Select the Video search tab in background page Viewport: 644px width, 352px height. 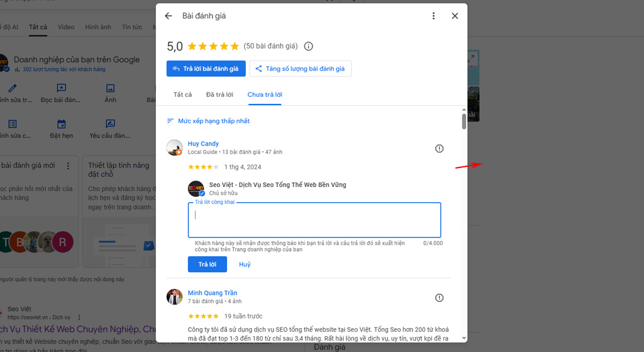pos(65,27)
